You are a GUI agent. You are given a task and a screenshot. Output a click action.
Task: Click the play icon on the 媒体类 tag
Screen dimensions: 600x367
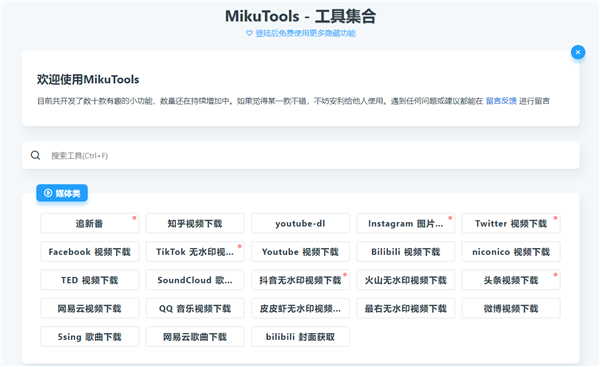pos(48,193)
